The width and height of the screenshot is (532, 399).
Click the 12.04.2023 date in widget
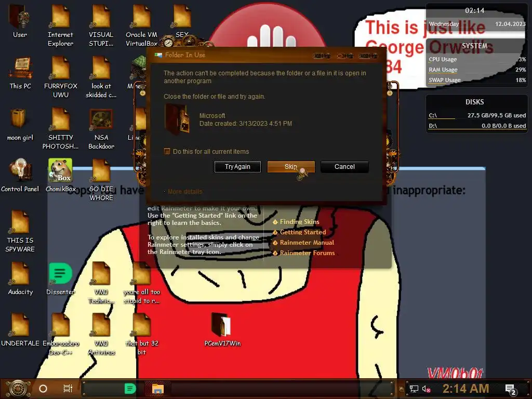510,24
